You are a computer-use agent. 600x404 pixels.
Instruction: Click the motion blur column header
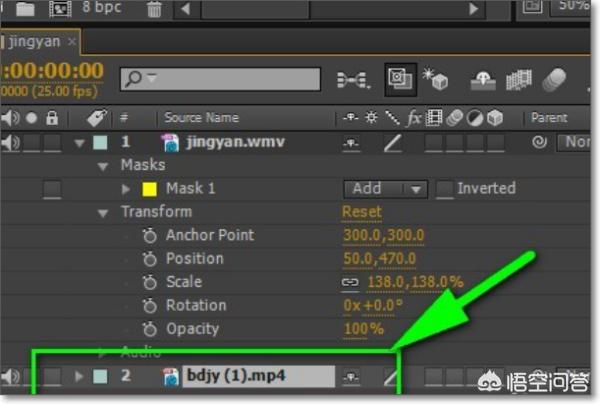(x=454, y=118)
